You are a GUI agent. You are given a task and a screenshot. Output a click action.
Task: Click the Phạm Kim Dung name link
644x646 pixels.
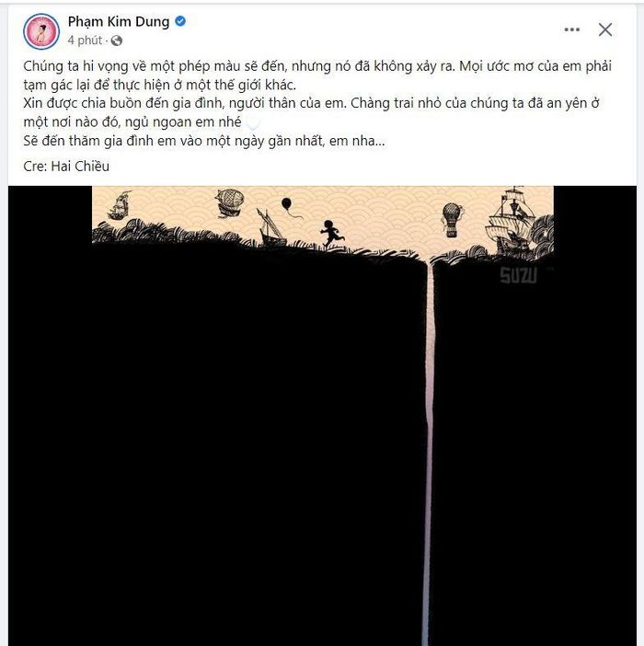[119, 21]
